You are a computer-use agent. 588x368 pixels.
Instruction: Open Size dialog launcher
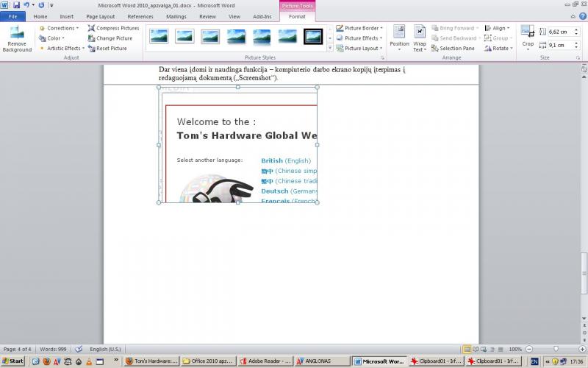pos(578,58)
